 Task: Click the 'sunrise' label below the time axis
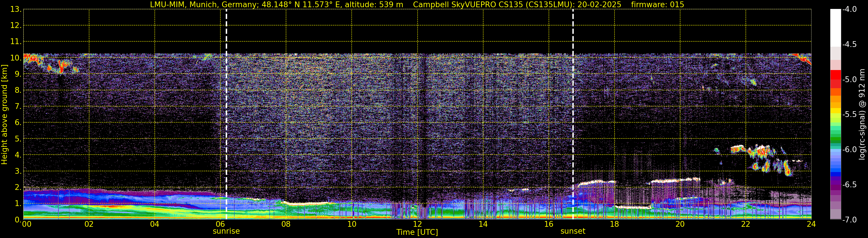click(x=226, y=231)
